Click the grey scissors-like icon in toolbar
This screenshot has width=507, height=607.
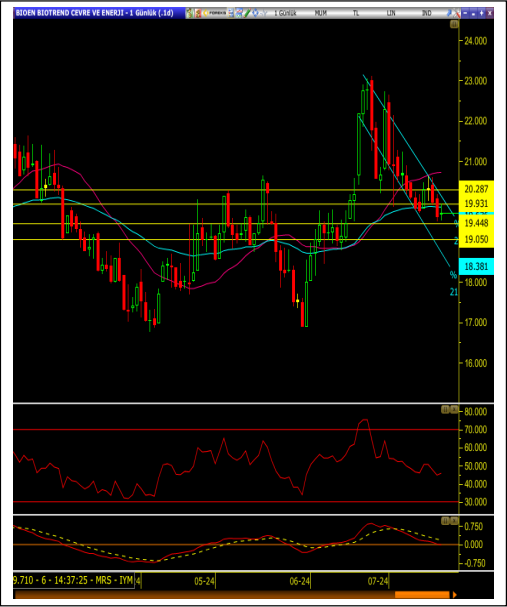pos(264,13)
